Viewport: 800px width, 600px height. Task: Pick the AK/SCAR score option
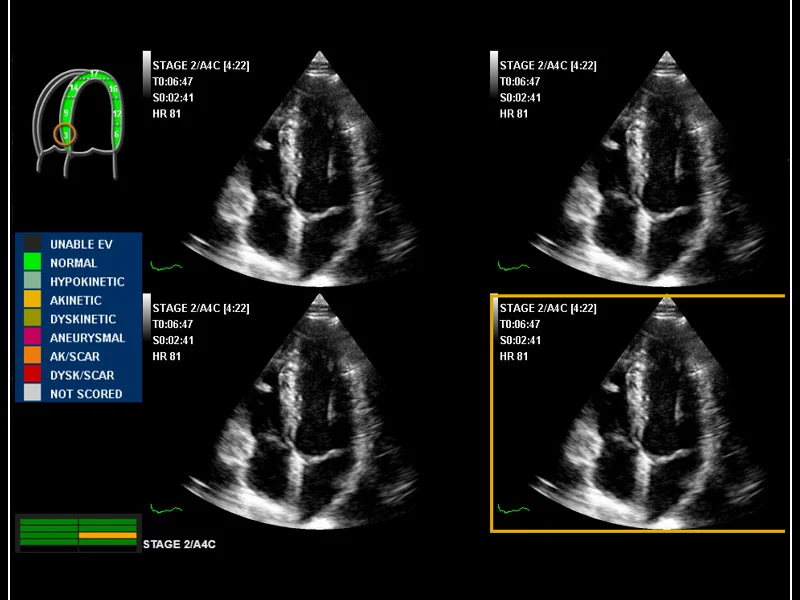pyautogui.click(x=78, y=357)
